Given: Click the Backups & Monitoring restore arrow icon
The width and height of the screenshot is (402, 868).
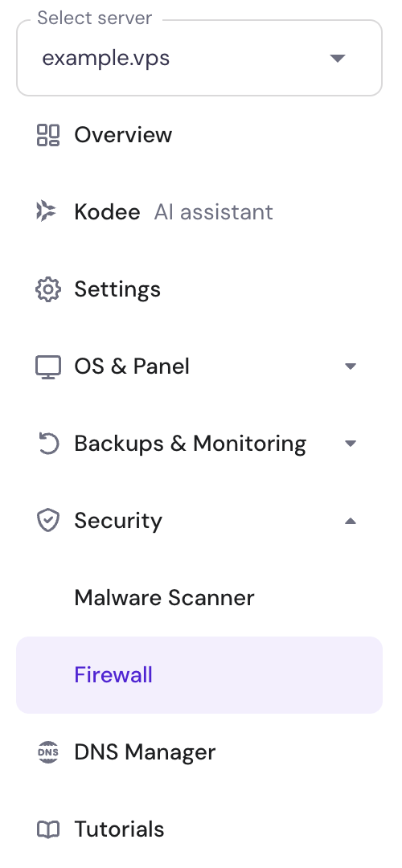Looking at the screenshot, I should point(48,444).
